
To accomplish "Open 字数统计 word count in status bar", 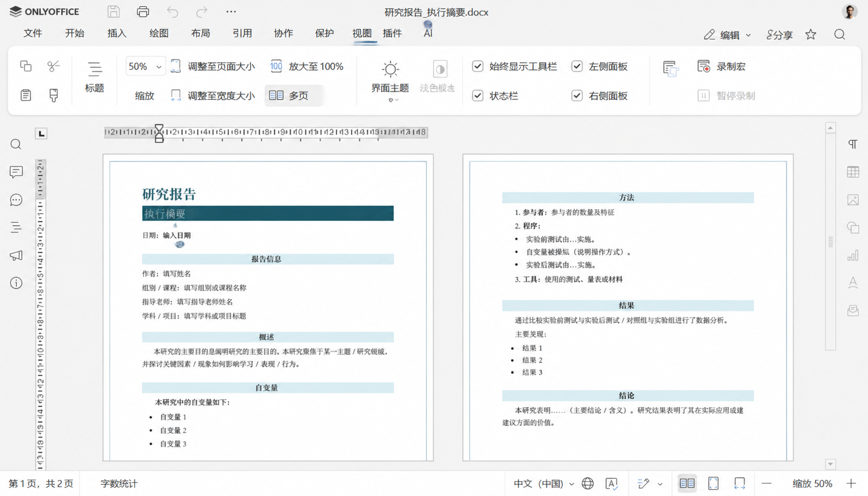I will coord(119,483).
